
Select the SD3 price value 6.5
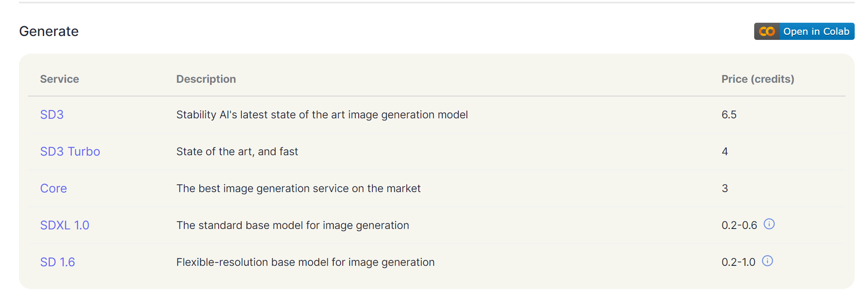click(x=729, y=114)
